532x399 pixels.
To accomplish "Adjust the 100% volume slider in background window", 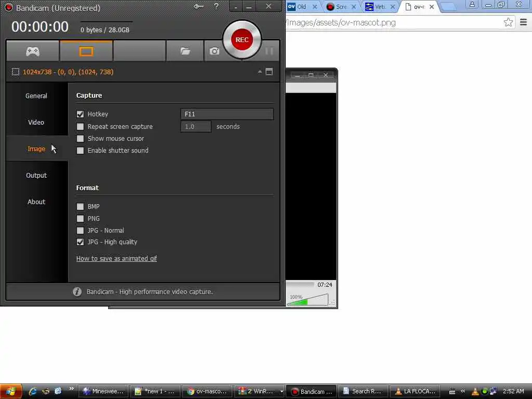I will point(308,300).
